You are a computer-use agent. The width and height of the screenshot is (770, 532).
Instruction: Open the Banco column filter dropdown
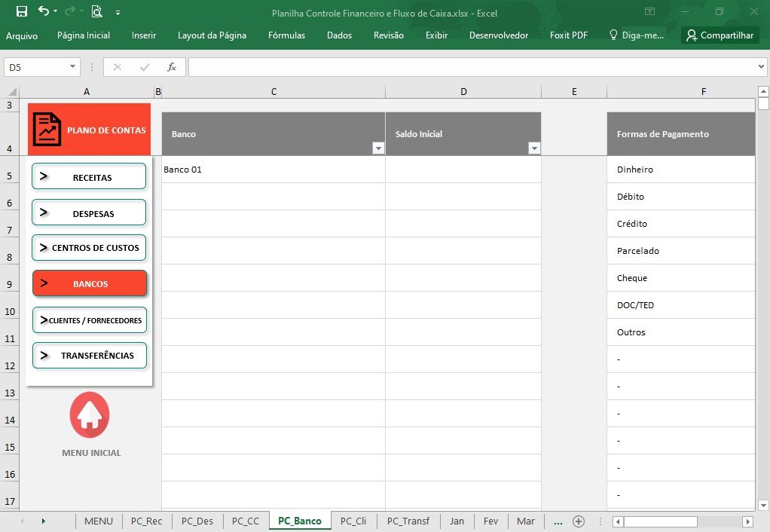click(x=378, y=148)
